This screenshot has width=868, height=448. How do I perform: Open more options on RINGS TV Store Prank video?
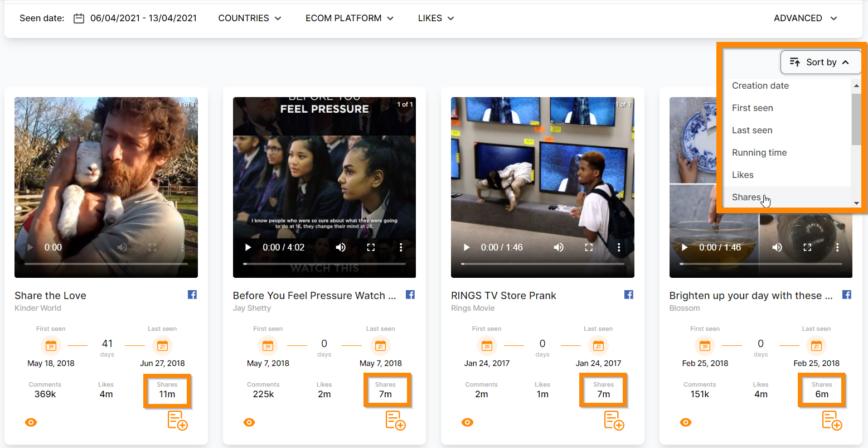click(619, 247)
